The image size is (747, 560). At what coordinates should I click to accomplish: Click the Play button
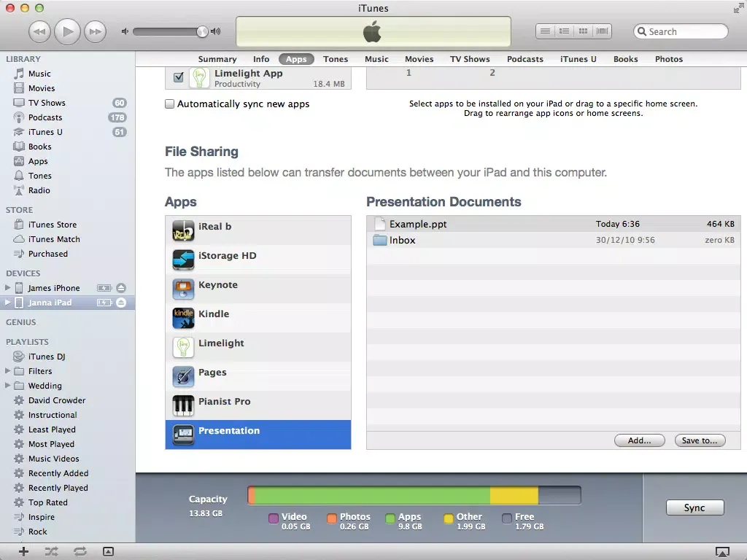click(67, 32)
